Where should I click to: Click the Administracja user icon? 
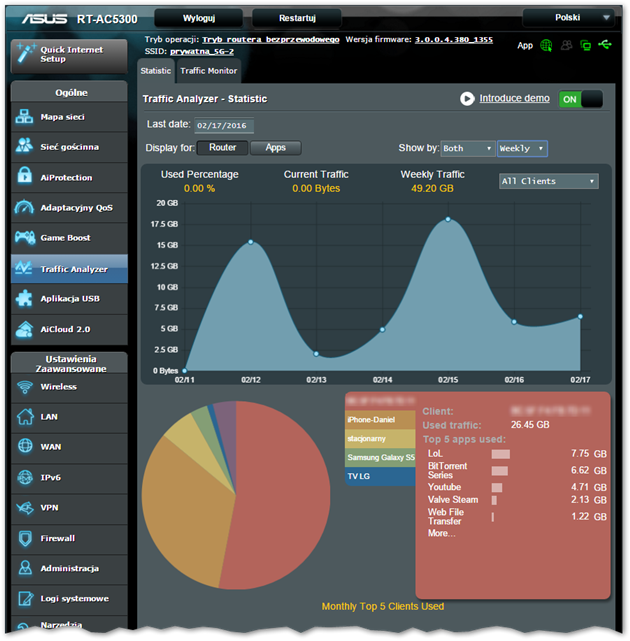25,568
